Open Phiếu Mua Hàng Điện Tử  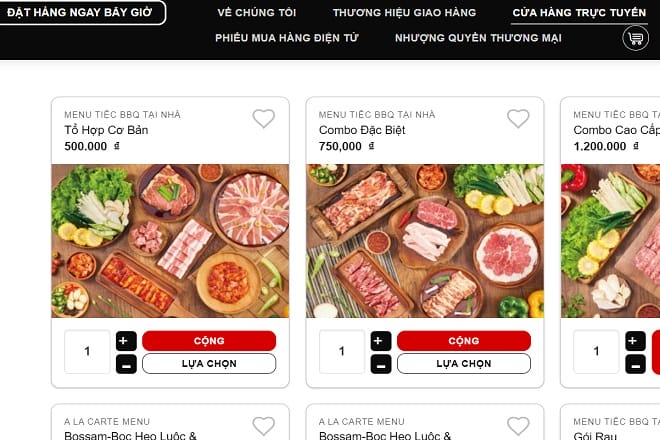click(x=286, y=38)
